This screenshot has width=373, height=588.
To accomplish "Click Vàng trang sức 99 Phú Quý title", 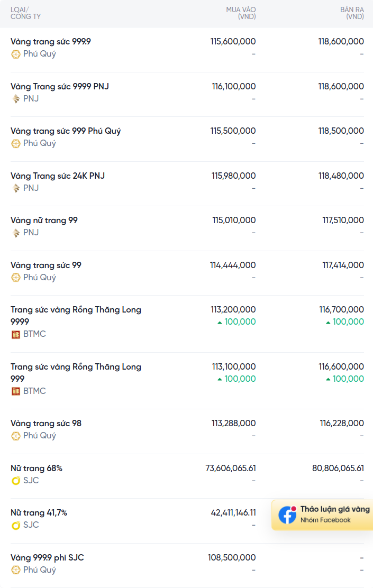I will coord(46,265).
